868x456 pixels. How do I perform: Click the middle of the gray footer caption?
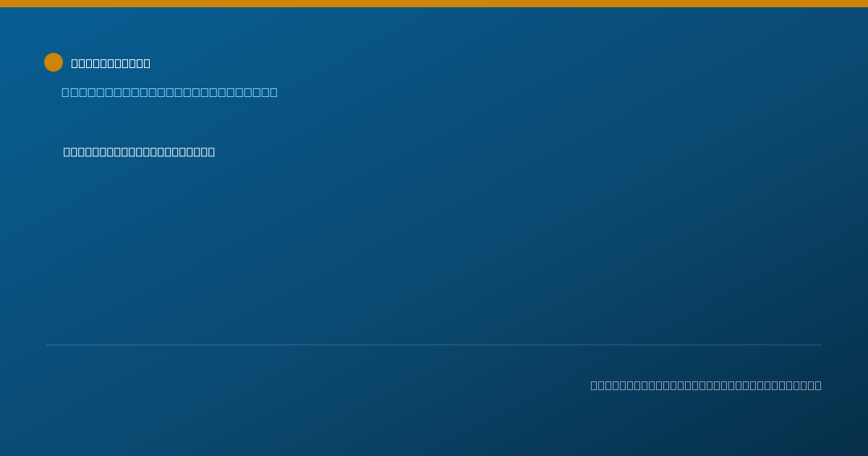point(706,386)
